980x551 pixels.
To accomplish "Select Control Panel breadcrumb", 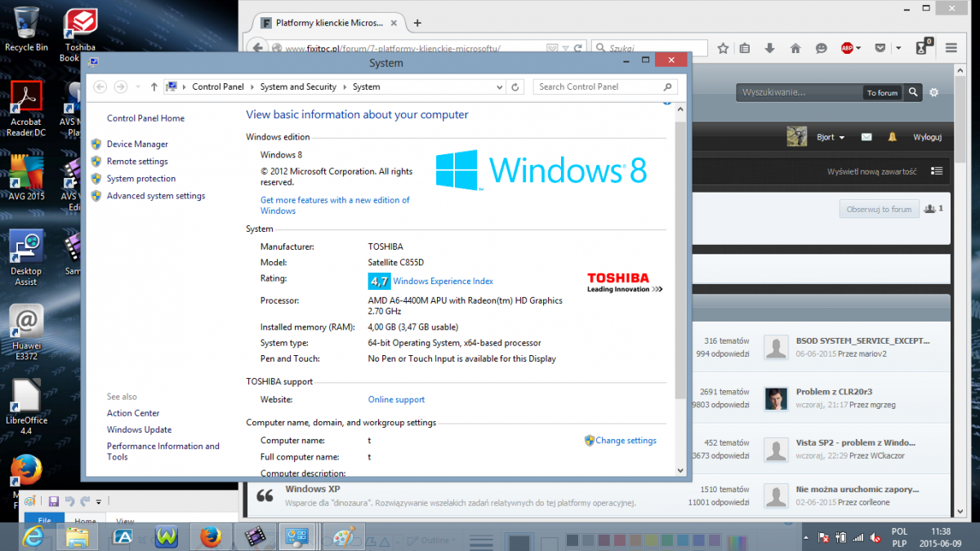I will click(218, 87).
